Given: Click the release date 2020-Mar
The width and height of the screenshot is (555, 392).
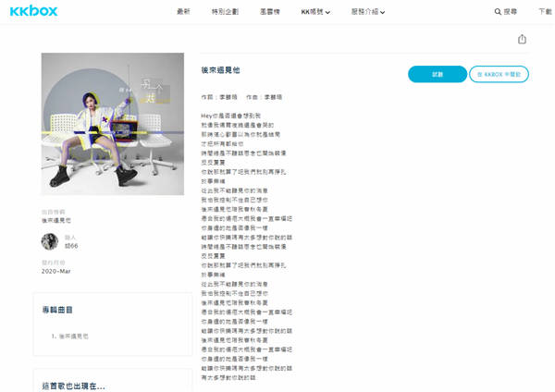Looking at the screenshot, I should 55,271.
